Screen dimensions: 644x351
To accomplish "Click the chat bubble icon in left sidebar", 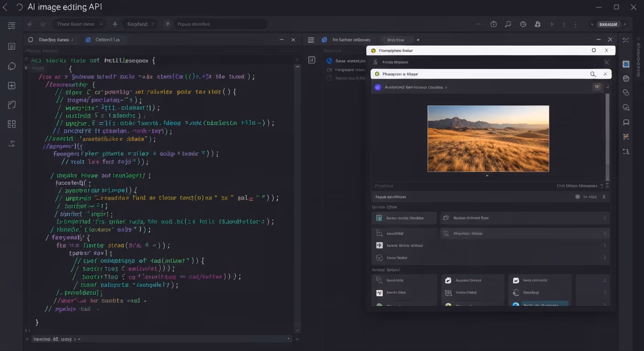I will (12, 66).
